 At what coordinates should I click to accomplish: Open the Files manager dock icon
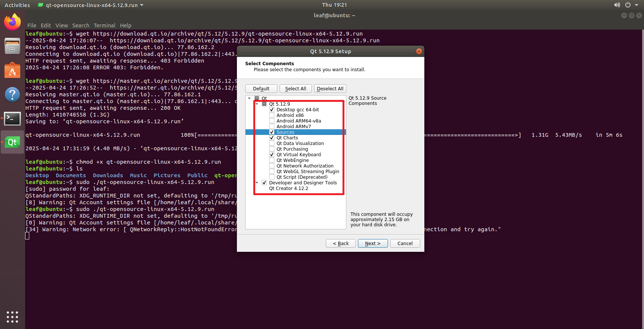(x=12, y=46)
